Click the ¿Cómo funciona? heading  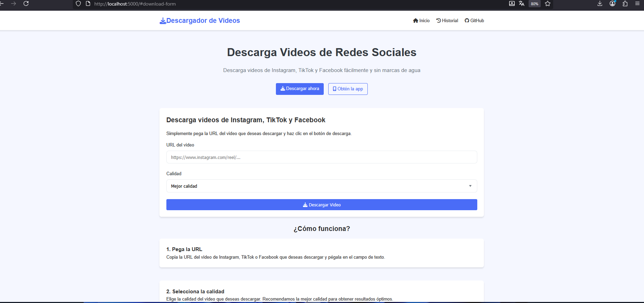coord(322,229)
